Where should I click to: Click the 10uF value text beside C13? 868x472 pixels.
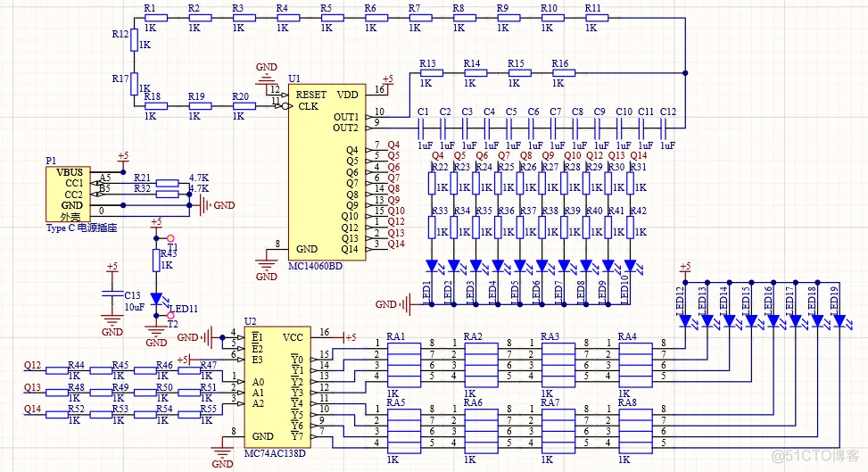point(135,306)
